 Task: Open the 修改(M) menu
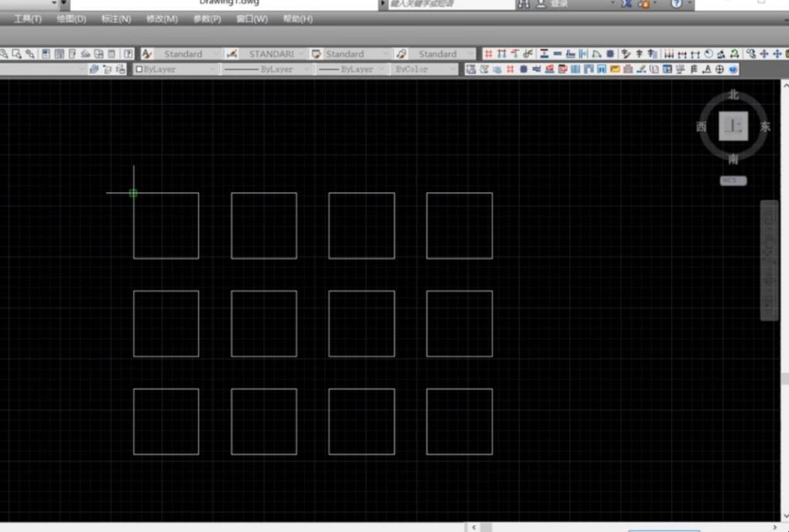[x=162, y=19]
